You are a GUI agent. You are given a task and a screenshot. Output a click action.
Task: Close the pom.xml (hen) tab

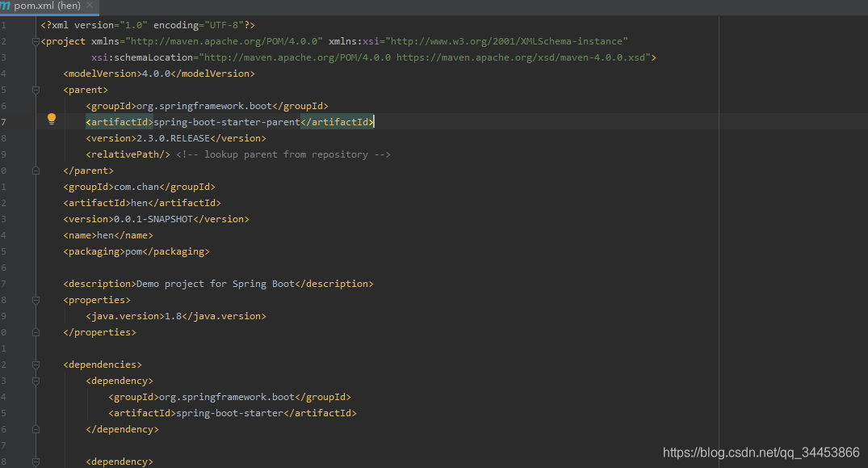click(90, 5)
